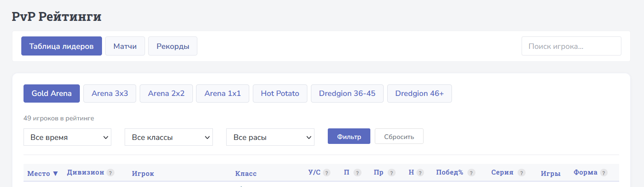Switch to the Матчи tab

coord(125,46)
